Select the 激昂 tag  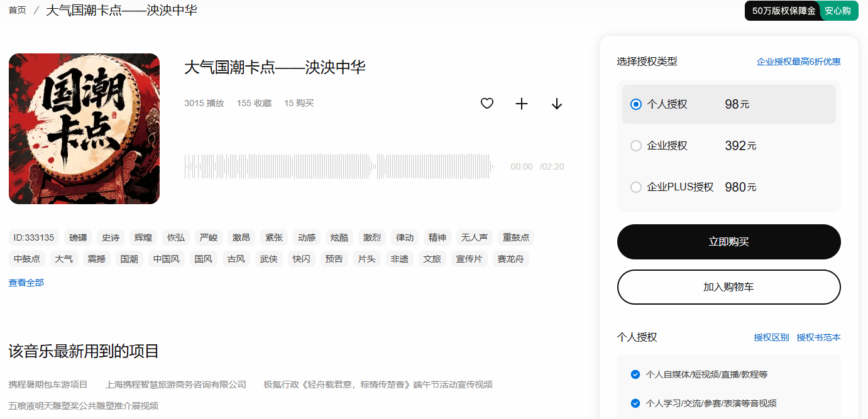(241, 237)
